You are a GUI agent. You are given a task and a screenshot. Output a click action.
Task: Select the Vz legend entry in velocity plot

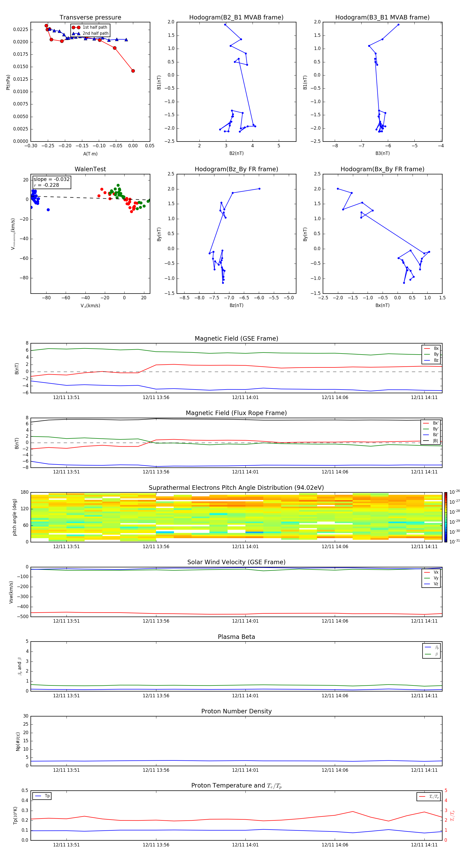[x=431, y=584]
